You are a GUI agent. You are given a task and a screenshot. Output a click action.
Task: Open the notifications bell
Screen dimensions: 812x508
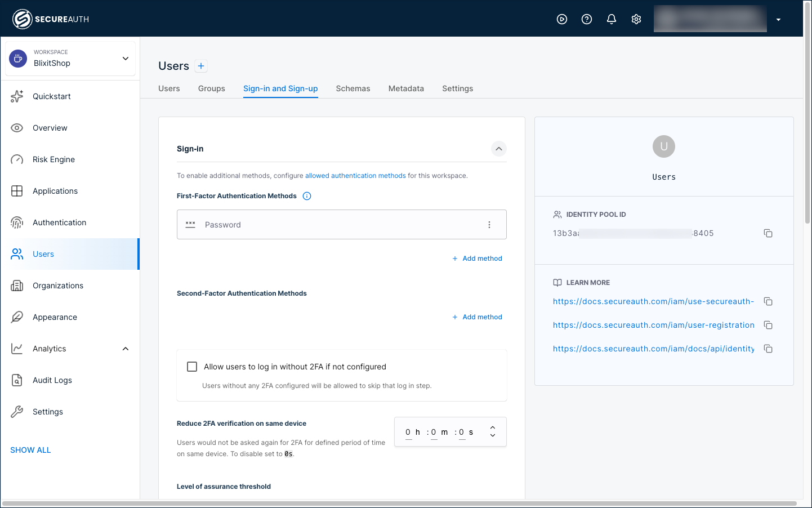point(612,19)
